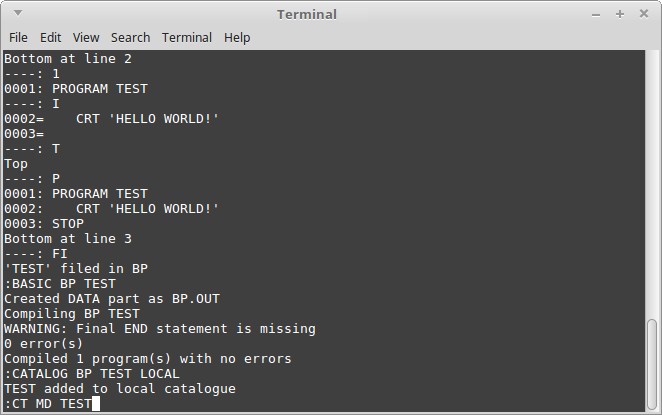
Task: Maximize the Terminal window with plus icon
Action: (620, 14)
